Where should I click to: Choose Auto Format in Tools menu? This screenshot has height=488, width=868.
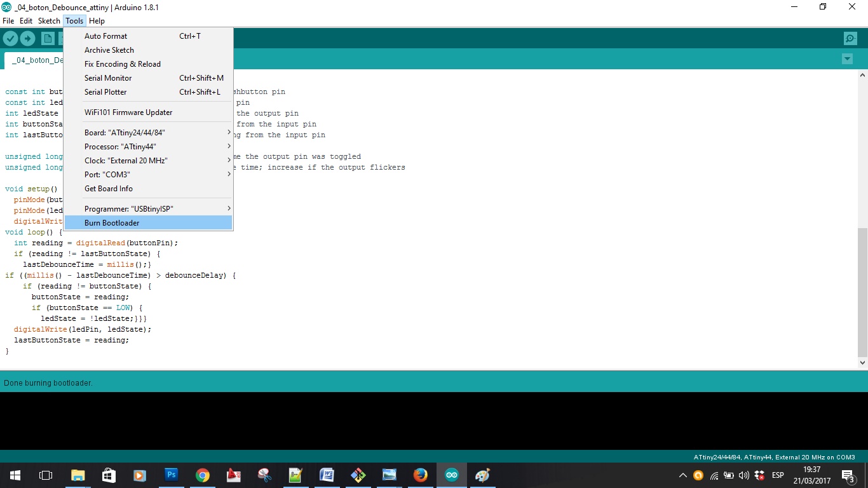coord(149,36)
